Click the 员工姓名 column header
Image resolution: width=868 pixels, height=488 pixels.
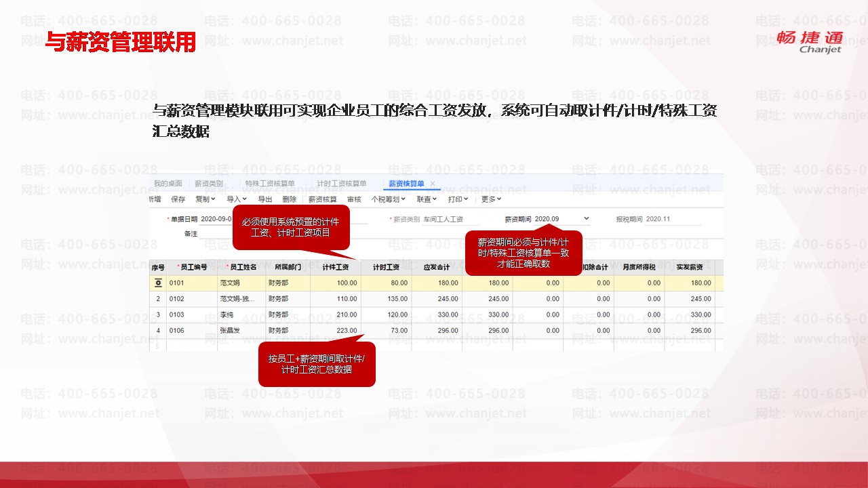tap(241, 267)
